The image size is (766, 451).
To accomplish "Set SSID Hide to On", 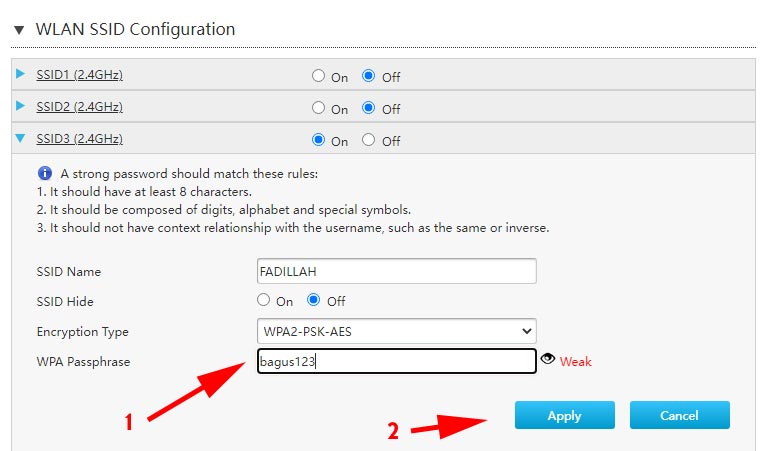I will pos(264,300).
